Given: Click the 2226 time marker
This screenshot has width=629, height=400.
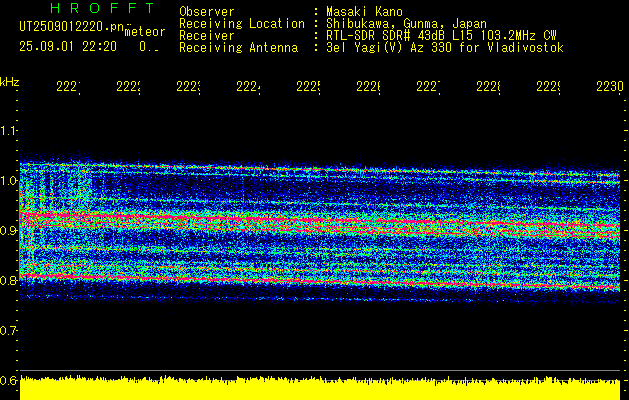Looking at the screenshot, I should pyautogui.click(x=369, y=87).
